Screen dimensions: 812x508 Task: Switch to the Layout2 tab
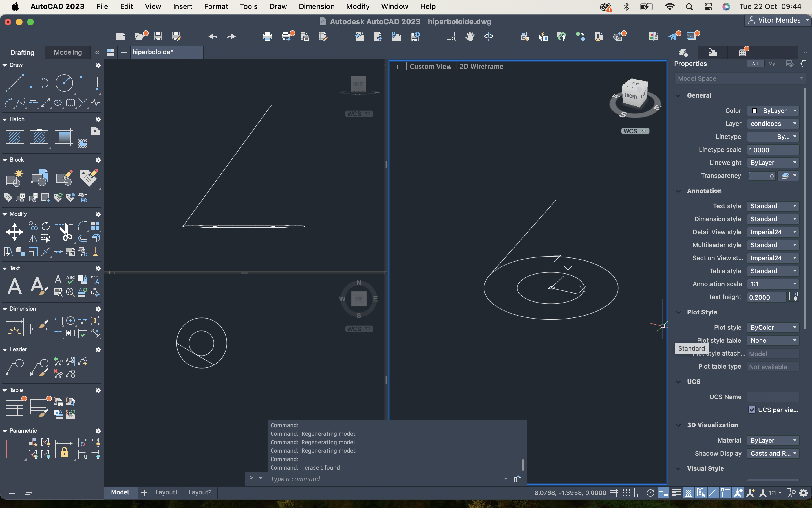[200, 492]
